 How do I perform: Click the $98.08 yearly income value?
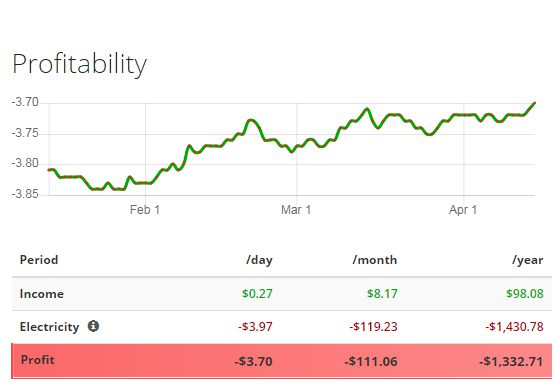525,294
